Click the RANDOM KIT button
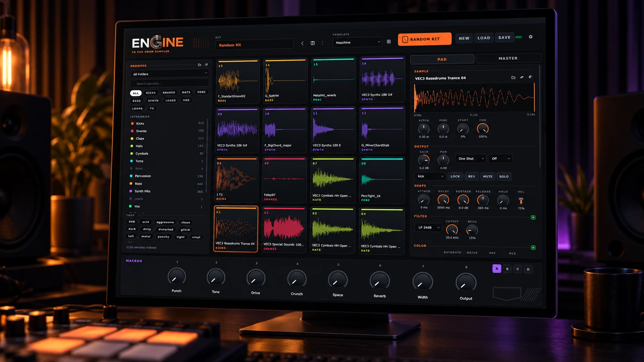 click(x=424, y=39)
